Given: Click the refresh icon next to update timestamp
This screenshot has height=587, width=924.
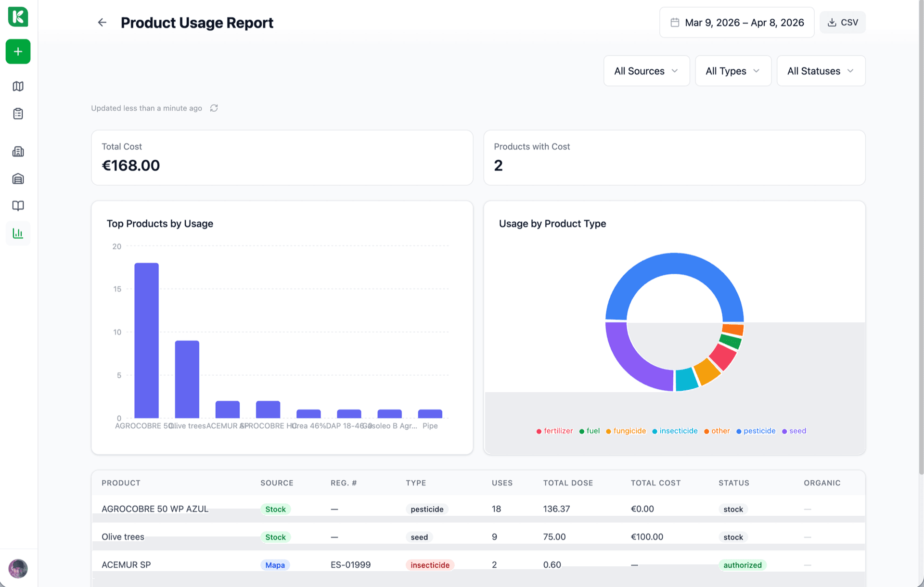Looking at the screenshot, I should [x=214, y=108].
